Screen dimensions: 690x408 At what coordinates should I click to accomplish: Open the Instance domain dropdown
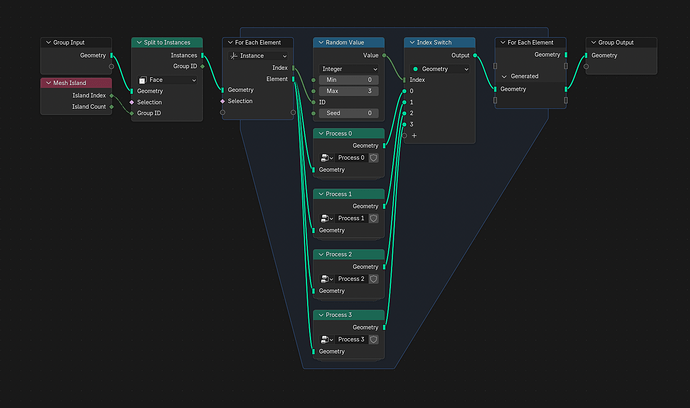click(258, 56)
